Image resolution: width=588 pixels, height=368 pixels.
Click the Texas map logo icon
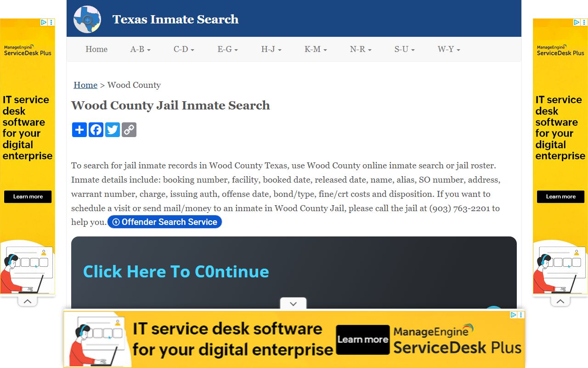click(87, 19)
